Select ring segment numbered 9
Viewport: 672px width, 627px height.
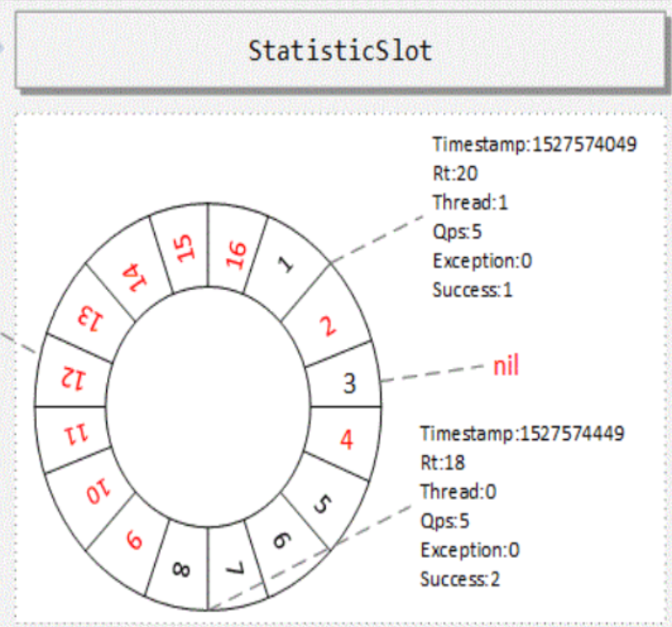[x=134, y=539]
